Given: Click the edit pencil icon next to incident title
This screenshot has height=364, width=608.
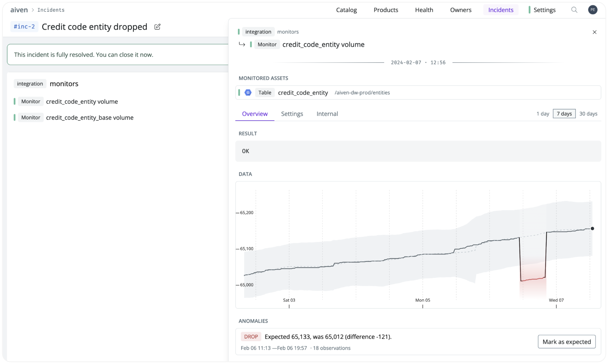Looking at the screenshot, I should tap(157, 27).
